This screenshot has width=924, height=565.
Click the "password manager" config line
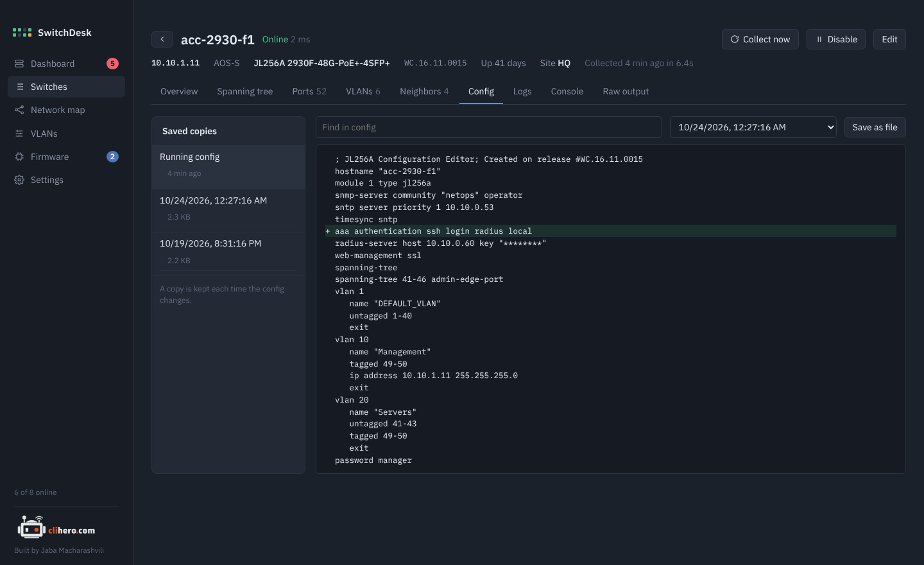click(373, 460)
